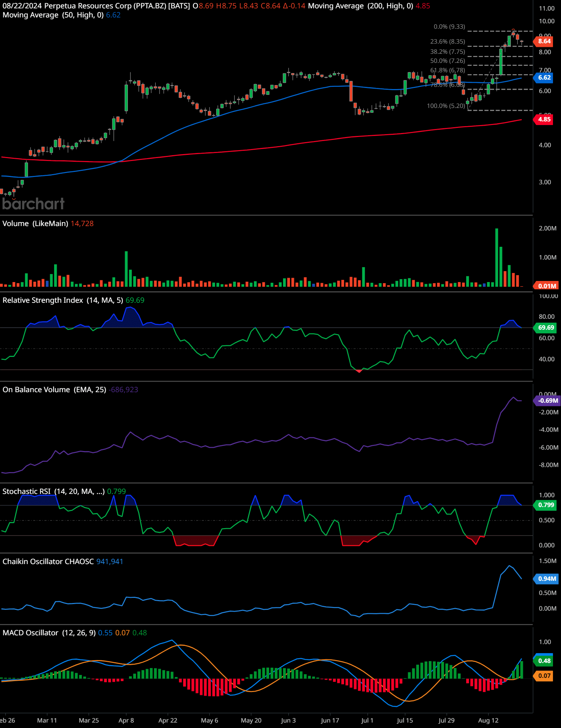The width and height of the screenshot is (561, 728).
Task: Select the 61.8% (6.78) Fibonacci label
Action: click(x=448, y=71)
